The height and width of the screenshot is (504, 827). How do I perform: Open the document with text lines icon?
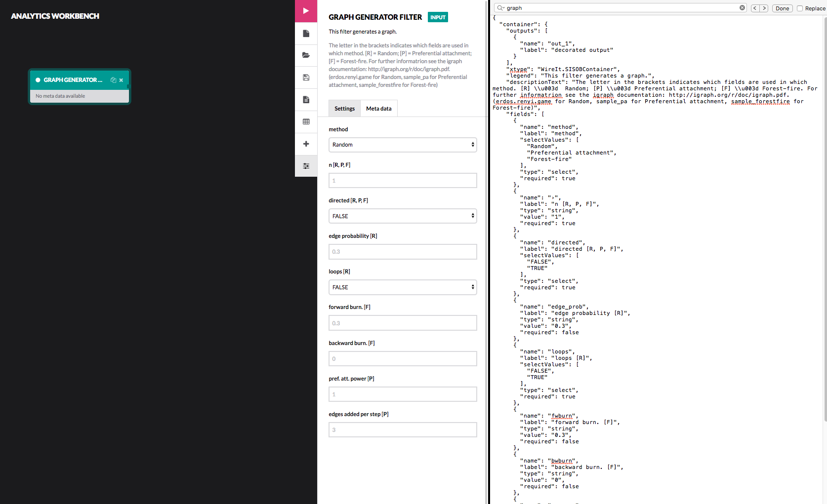point(306,100)
